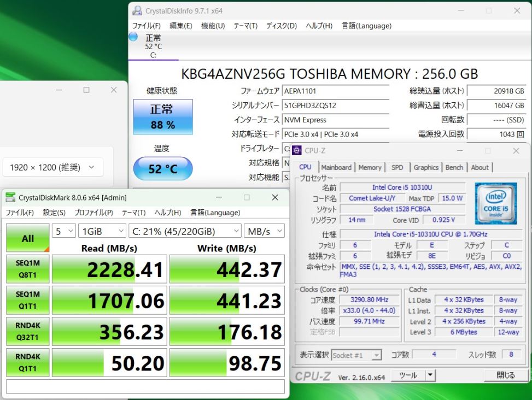
Task: Click the 電源投入回数 value 1043 回
Action: pyautogui.click(x=496, y=134)
